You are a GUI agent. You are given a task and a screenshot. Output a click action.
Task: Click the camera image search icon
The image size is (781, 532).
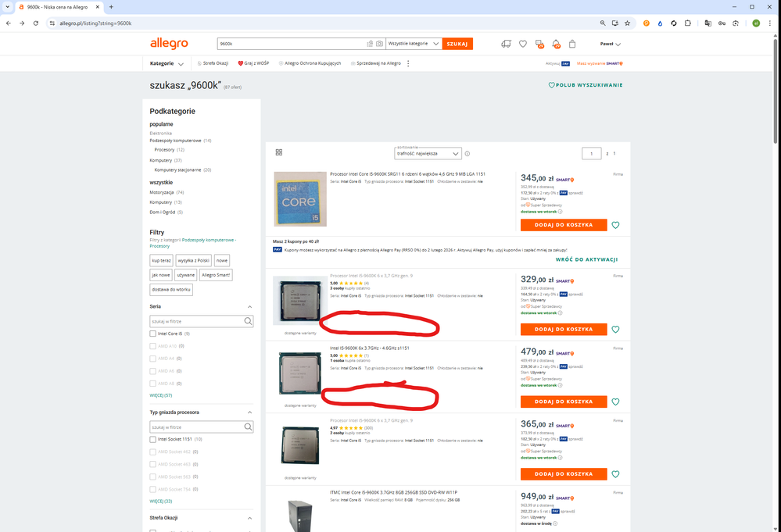(379, 44)
